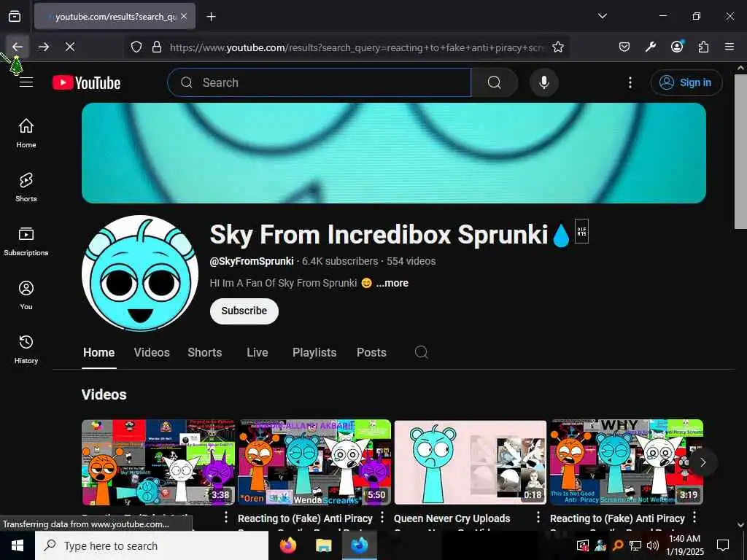Open Home in the YouTube sidebar
This screenshot has height=560, width=747.
point(26,133)
